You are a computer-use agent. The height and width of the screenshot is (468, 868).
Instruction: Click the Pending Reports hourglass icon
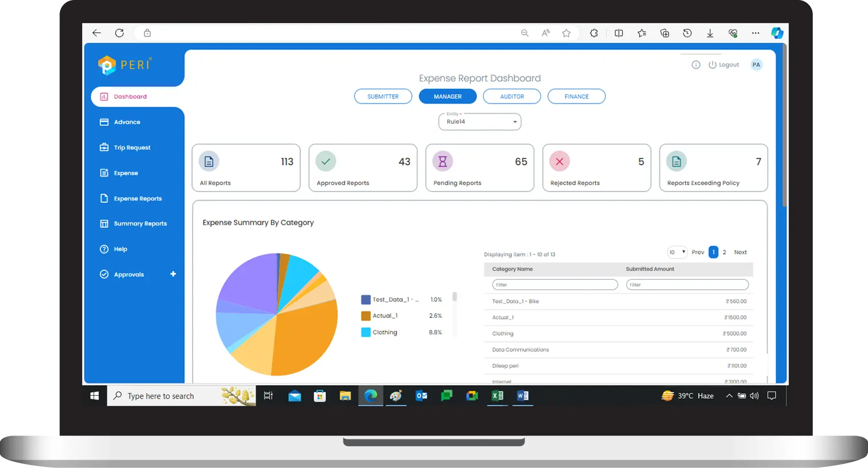[x=442, y=161]
